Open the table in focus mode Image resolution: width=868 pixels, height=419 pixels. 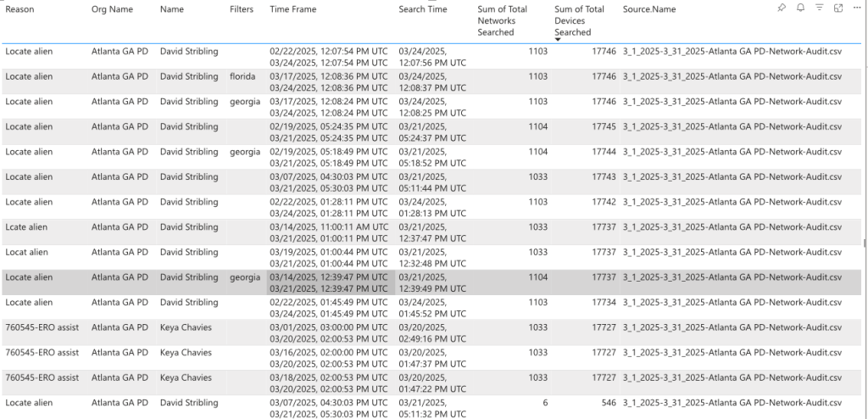point(838,8)
